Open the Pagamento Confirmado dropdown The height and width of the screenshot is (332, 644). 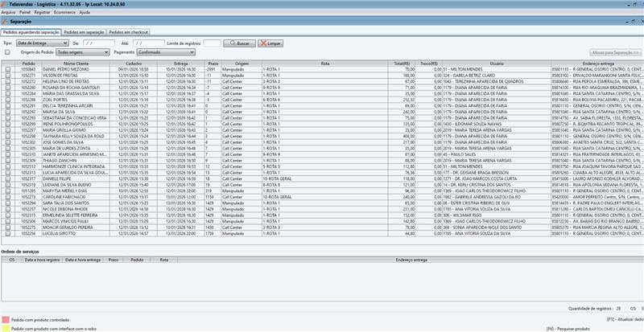pyautogui.click(x=166, y=52)
